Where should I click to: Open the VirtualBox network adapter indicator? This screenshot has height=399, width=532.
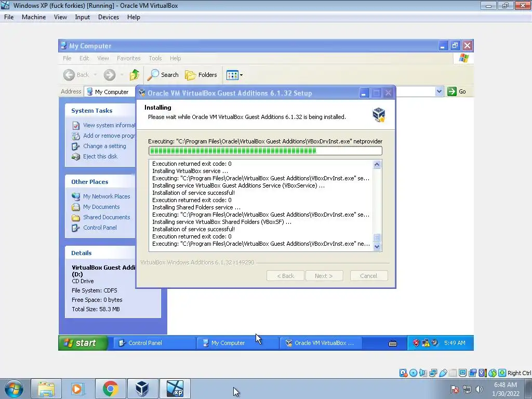(433, 373)
